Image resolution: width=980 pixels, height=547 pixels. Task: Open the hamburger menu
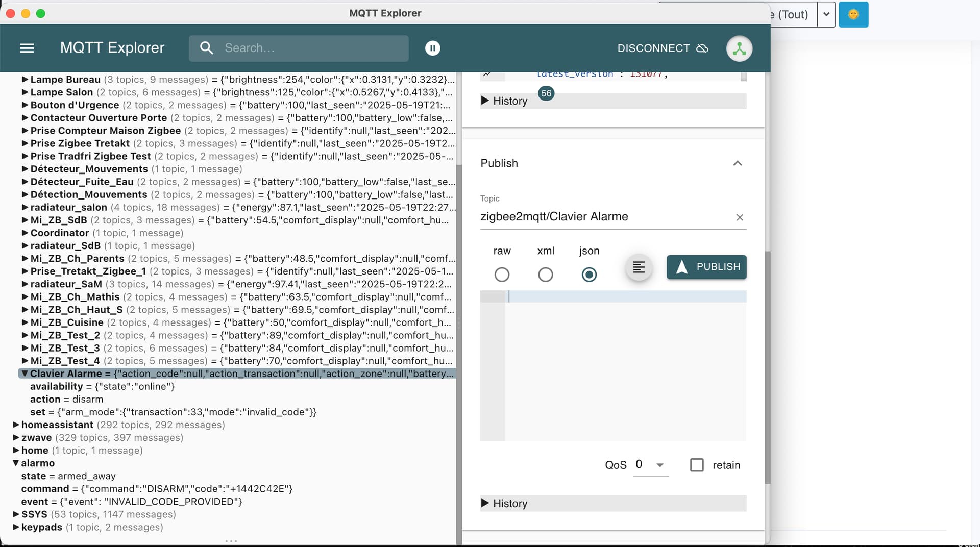[x=27, y=48]
